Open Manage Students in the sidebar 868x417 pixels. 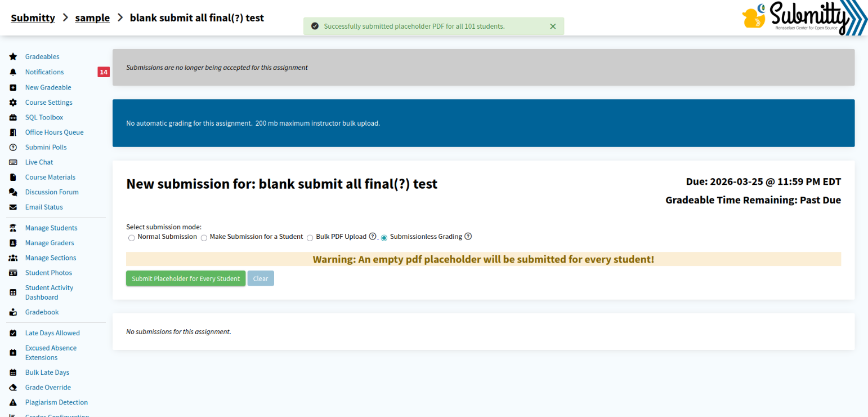51,228
